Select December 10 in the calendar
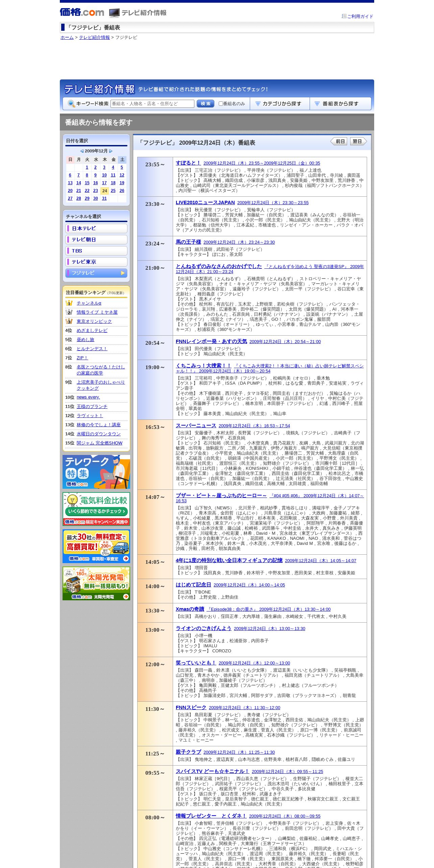The height and width of the screenshot is (868, 434). point(104,175)
